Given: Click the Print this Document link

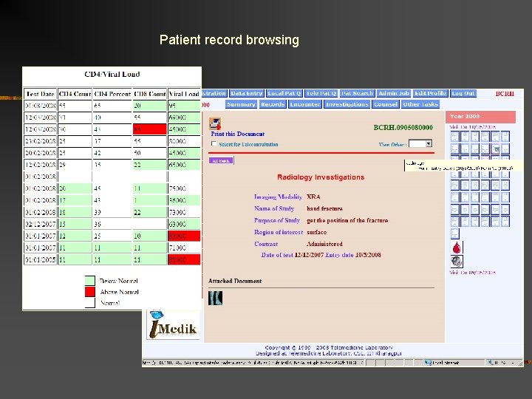Looking at the screenshot, I should [237, 134].
